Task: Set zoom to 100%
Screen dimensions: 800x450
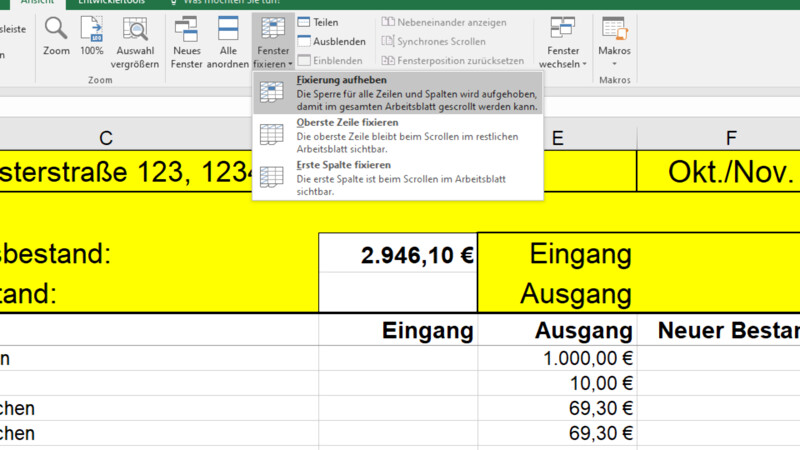Action: pyautogui.click(x=91, y=37)
